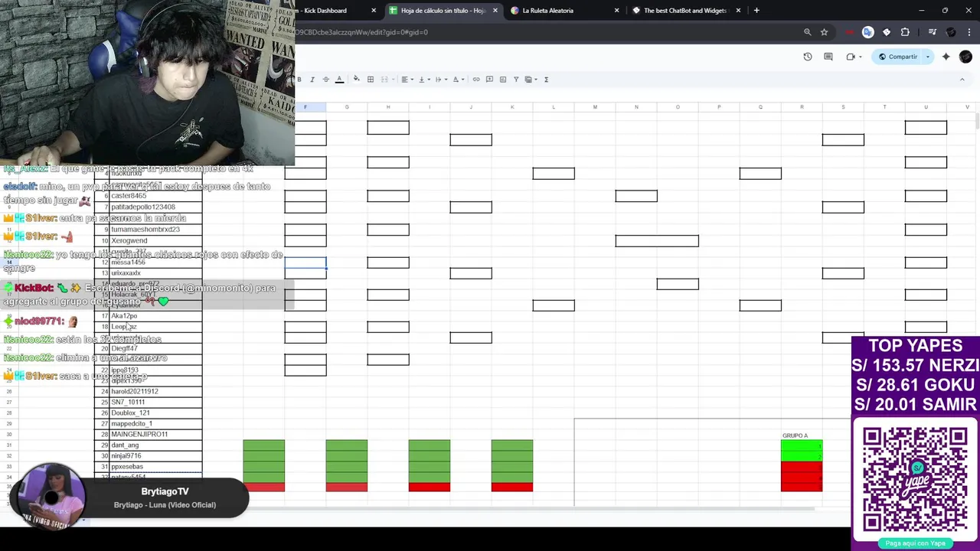This screenshot has height=551, width=980.
Task: Open horizontal align dropdown
Action: [407, 80]
